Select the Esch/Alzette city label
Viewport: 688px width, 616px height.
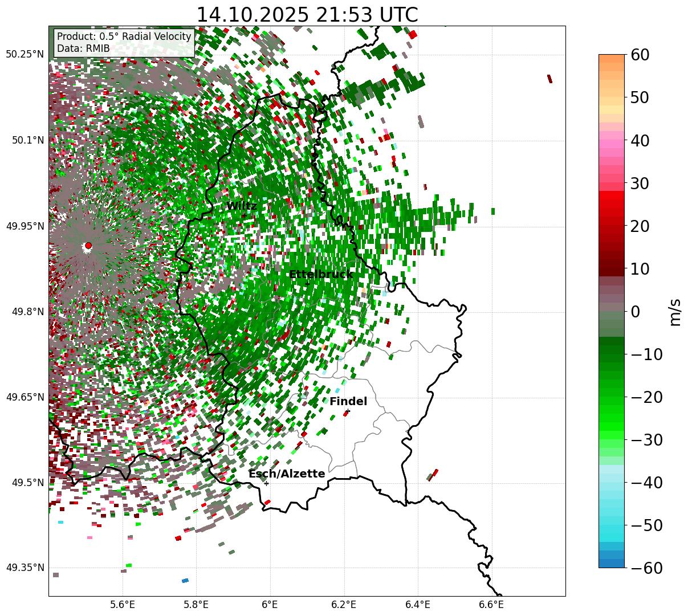[287, 474]
